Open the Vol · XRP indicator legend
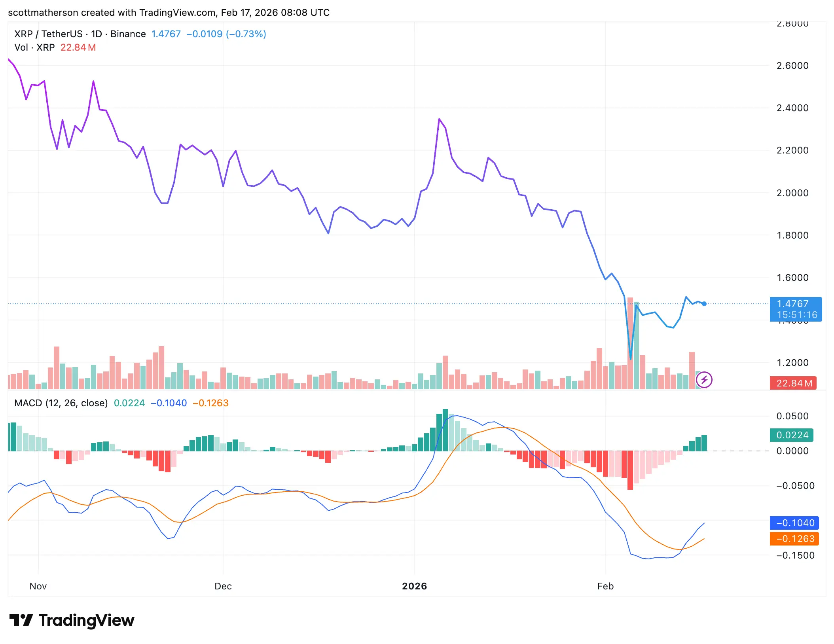Screen dimensions: 834x644 click(34, 47)
